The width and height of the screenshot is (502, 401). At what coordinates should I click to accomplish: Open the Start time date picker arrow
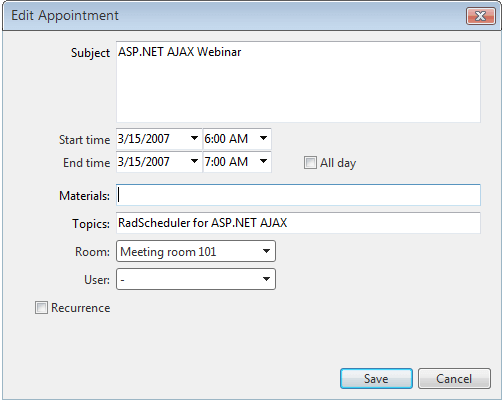194,138
